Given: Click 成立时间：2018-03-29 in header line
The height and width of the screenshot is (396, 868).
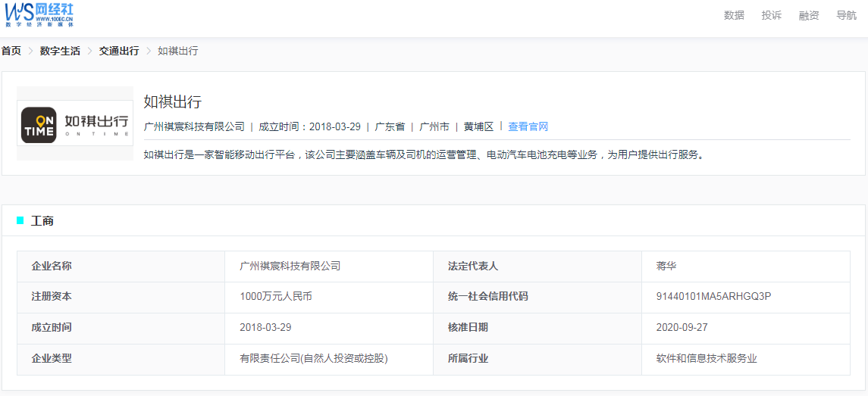Looking at the screenshot, I should pyautogui.click(x=309, y=126).
